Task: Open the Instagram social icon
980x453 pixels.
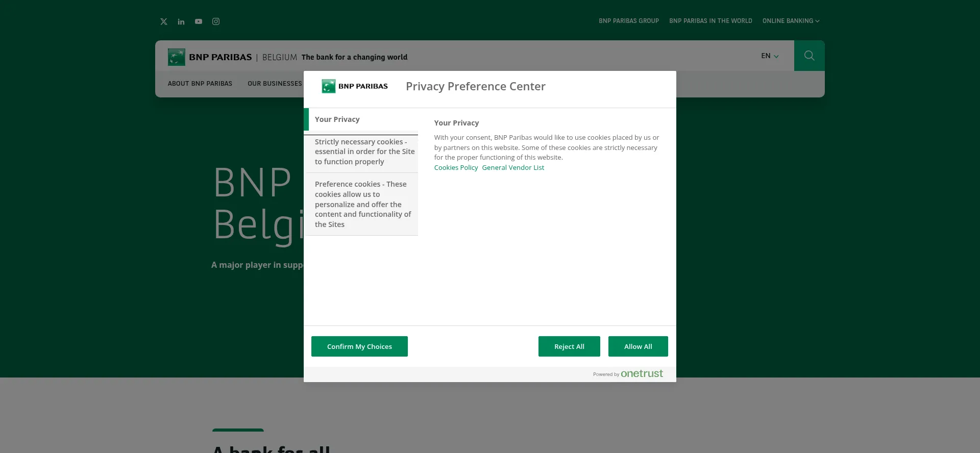Action: (216, 21)
